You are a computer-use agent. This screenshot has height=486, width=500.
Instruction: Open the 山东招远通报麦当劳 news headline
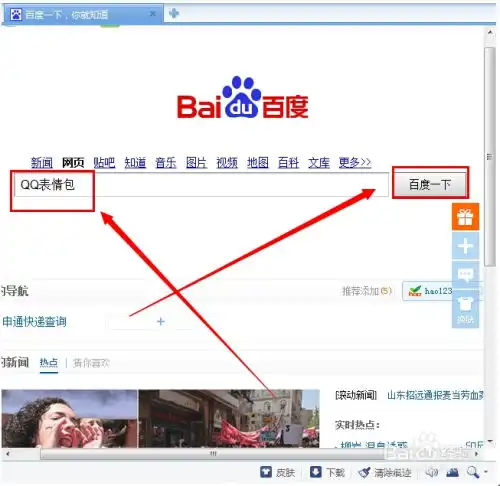[x=435, y=395]
